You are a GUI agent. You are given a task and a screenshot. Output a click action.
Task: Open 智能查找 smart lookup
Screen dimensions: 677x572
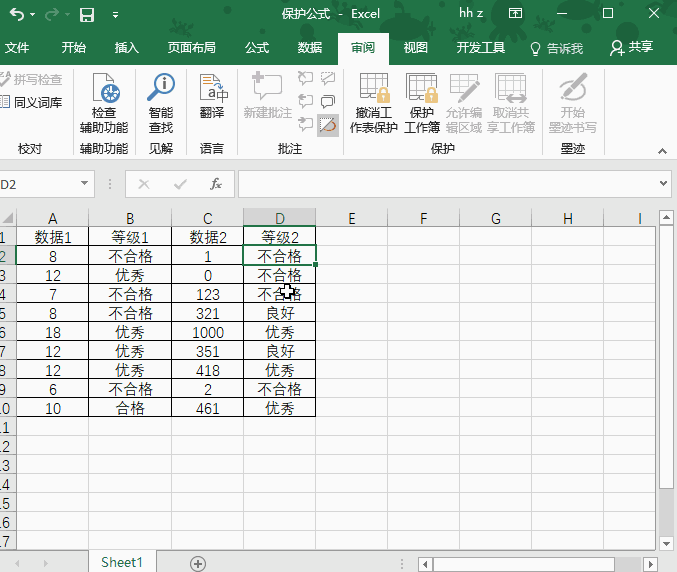point(161,104)
